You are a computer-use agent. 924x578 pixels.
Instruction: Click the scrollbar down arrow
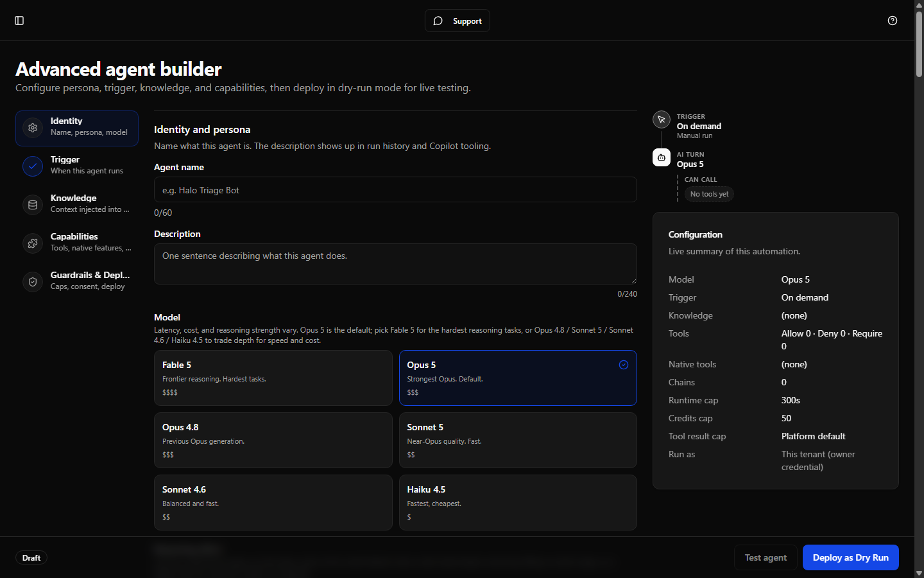click(919, 573)
